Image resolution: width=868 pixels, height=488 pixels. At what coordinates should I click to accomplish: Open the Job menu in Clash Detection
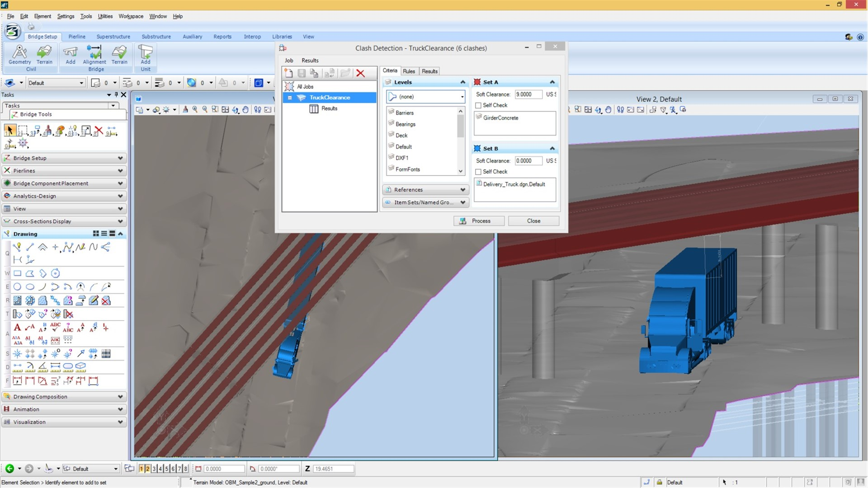click(x=288, y=60)
